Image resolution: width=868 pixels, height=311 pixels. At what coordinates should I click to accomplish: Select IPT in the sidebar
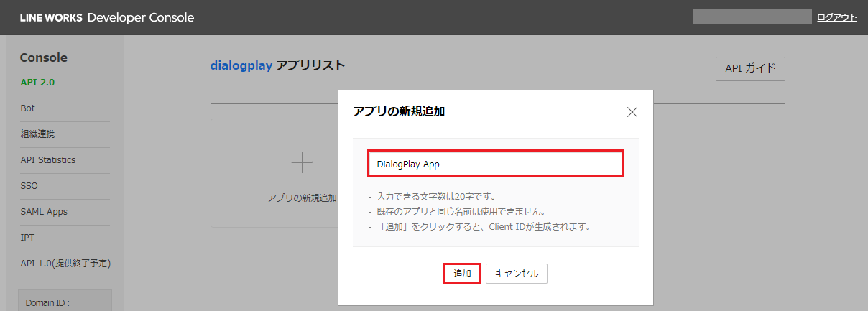coord(27,238)
